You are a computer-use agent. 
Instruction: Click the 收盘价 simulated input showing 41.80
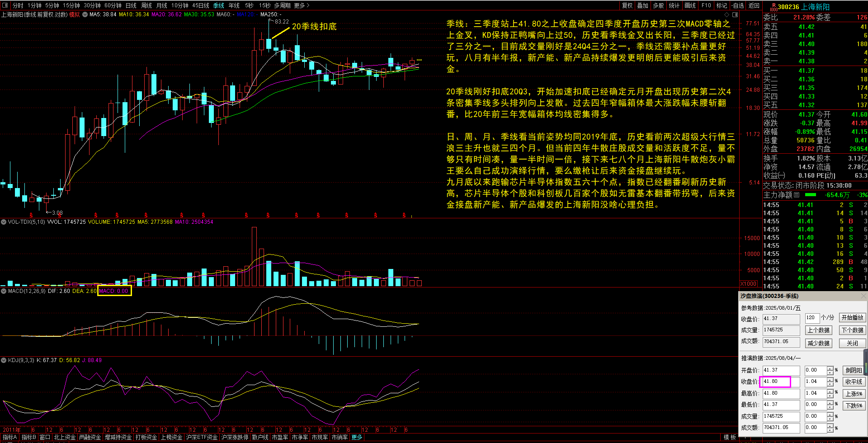pyautogui.click(x=781, y=382)
